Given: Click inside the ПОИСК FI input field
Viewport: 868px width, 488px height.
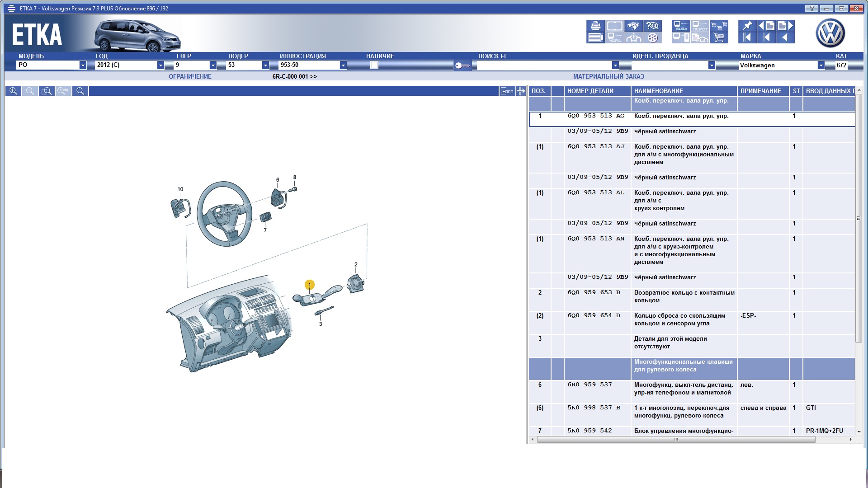Looking at the screenshot, I should (544, 65).
